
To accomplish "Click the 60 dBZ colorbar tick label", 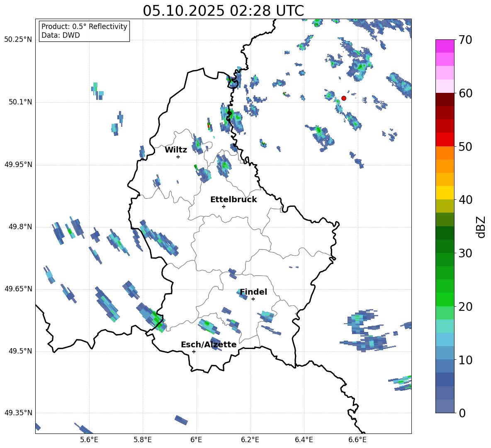I will click(465, 93).
